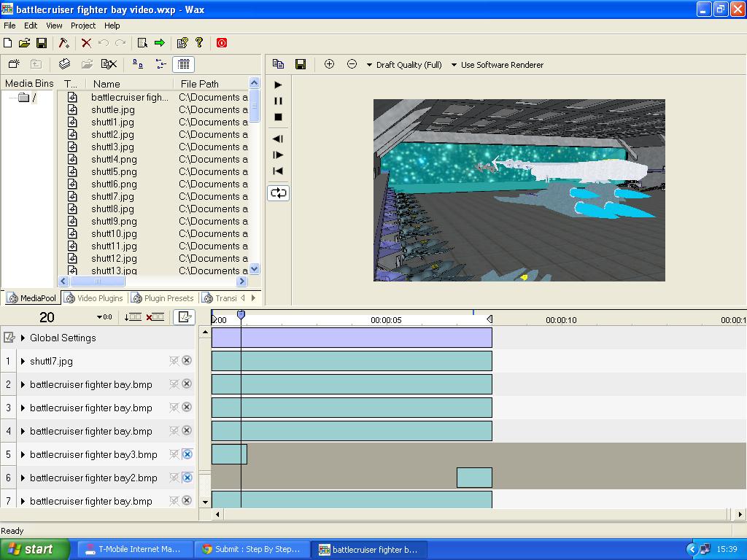Click the Create New Media Bin icon
The width and height of the screenshot is (747, 560).
(x=12, y=64)
